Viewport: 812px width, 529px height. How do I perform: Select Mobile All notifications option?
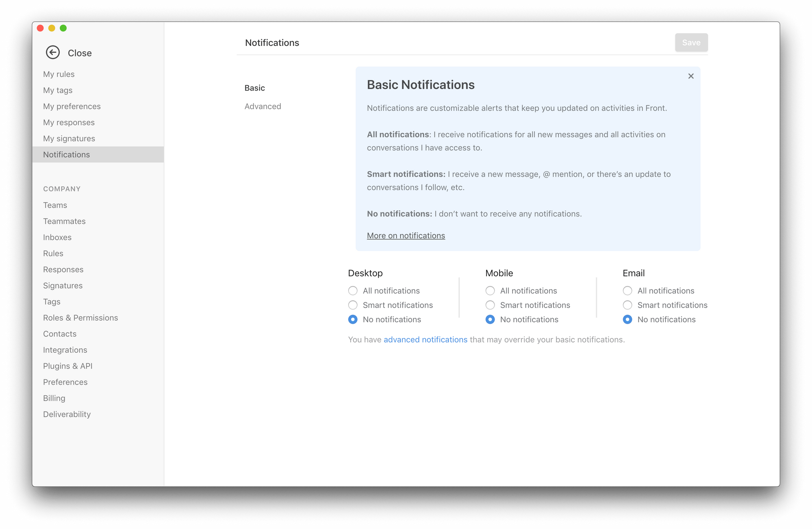tap(490, 291)
